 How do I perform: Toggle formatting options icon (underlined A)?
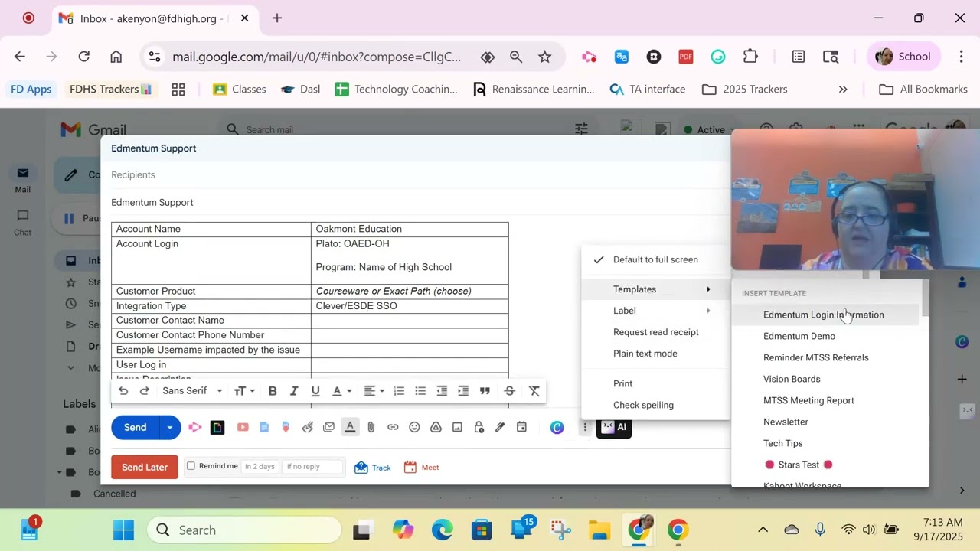pyautogui.click(x=350, y=427)
